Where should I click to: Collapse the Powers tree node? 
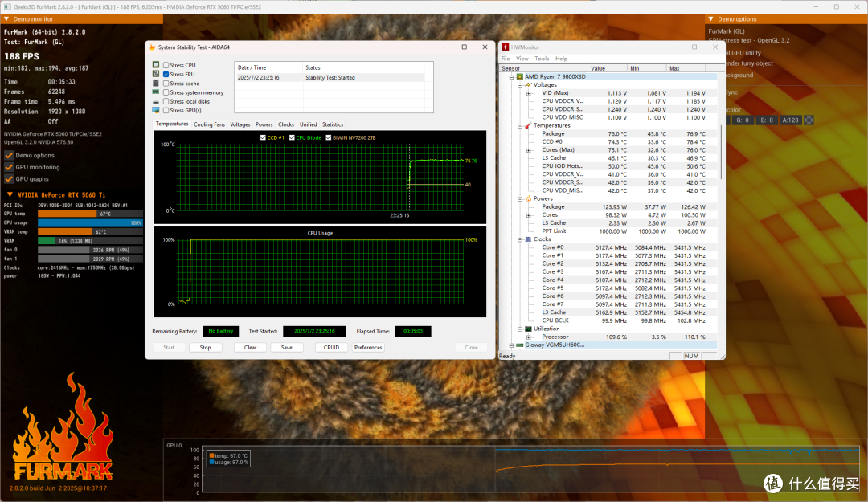click(x=520, y=198)
